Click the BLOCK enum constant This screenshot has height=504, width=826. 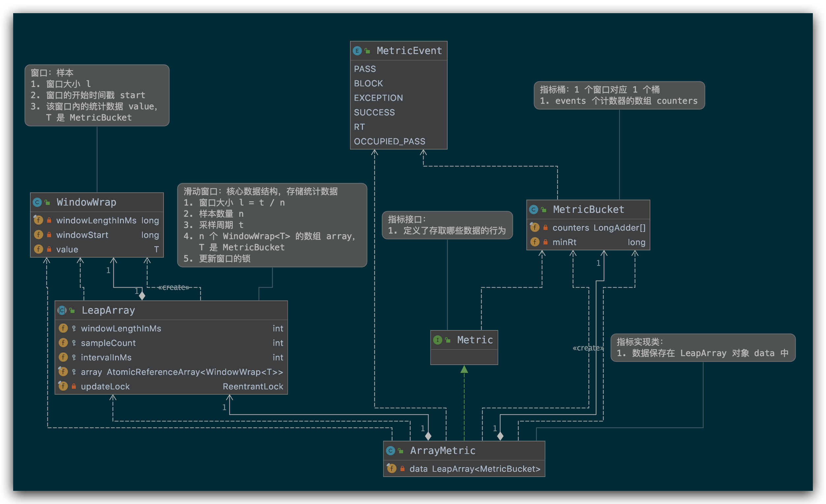pos(369,83)
